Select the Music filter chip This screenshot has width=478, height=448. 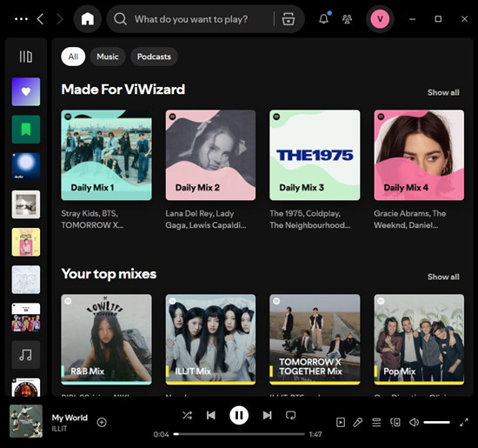click(108, 57)
